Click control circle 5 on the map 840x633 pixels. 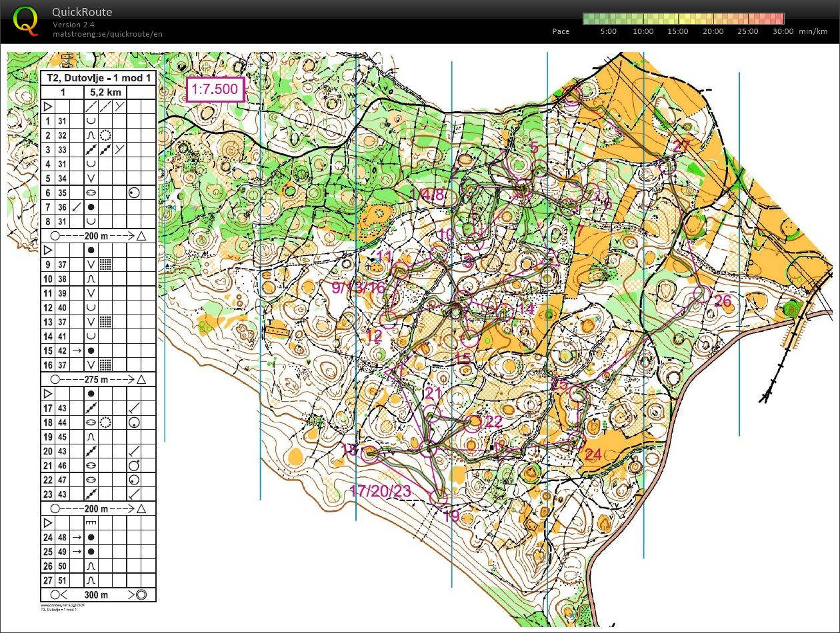click(x=518, y=163)
